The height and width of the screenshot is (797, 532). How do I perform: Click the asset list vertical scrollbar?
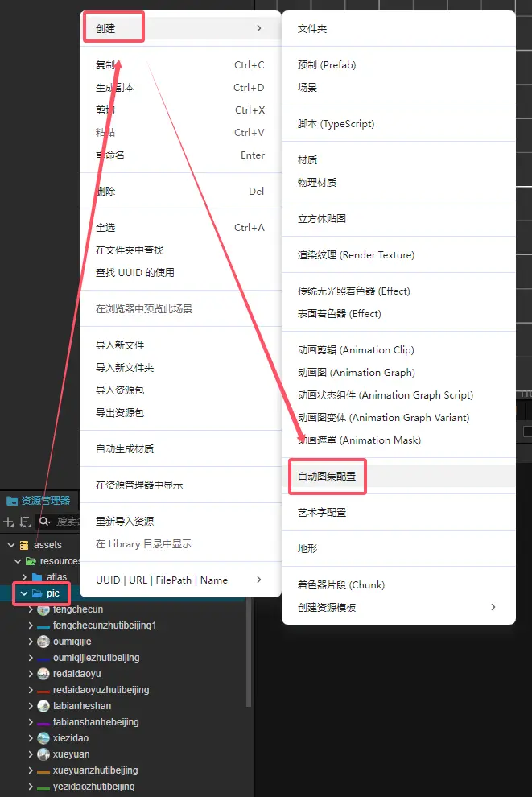click(x=249, y=653)
